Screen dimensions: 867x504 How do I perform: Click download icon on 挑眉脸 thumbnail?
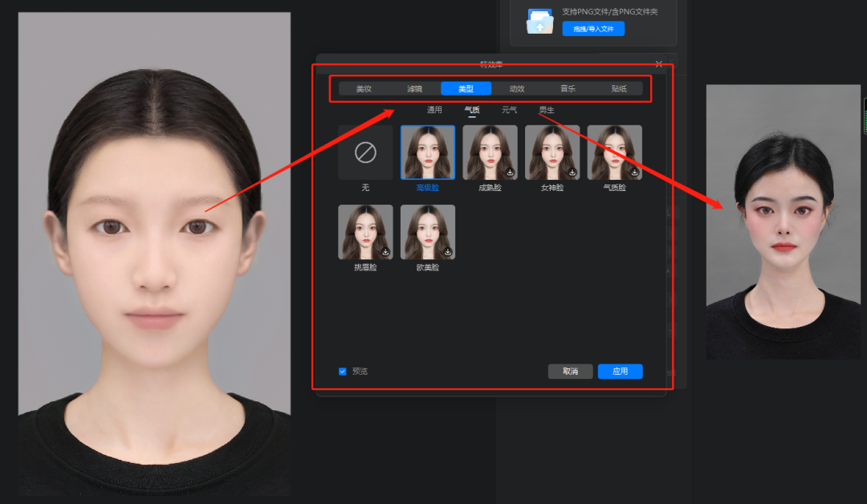click(385, 252)
